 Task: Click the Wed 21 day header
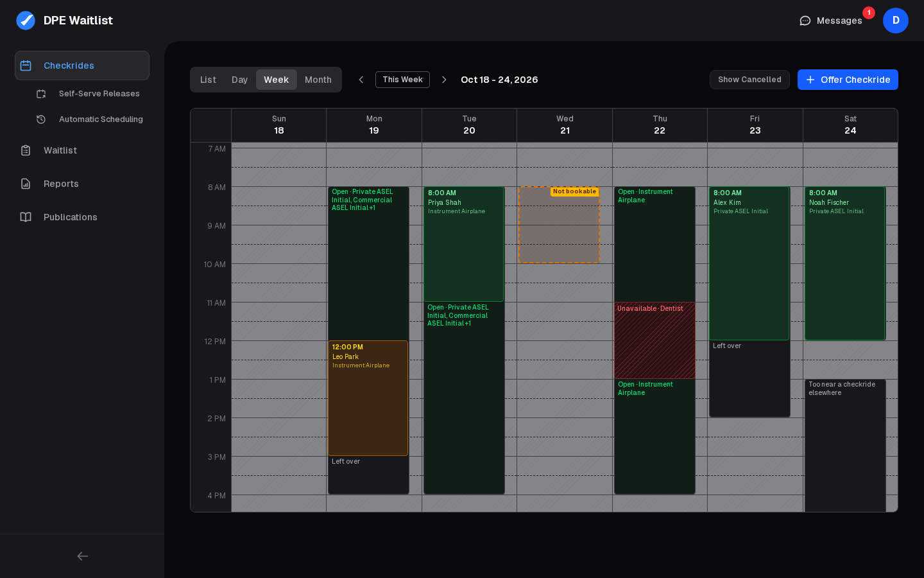pyautogui.click(x=565, y=125)
